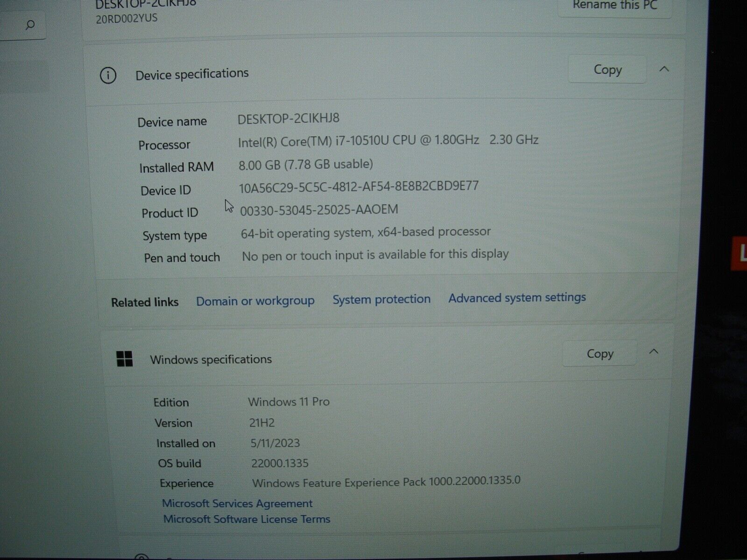
Task: Select Device ID value 10A56C29-5C5C-4812
Action: tap(359, 187)
